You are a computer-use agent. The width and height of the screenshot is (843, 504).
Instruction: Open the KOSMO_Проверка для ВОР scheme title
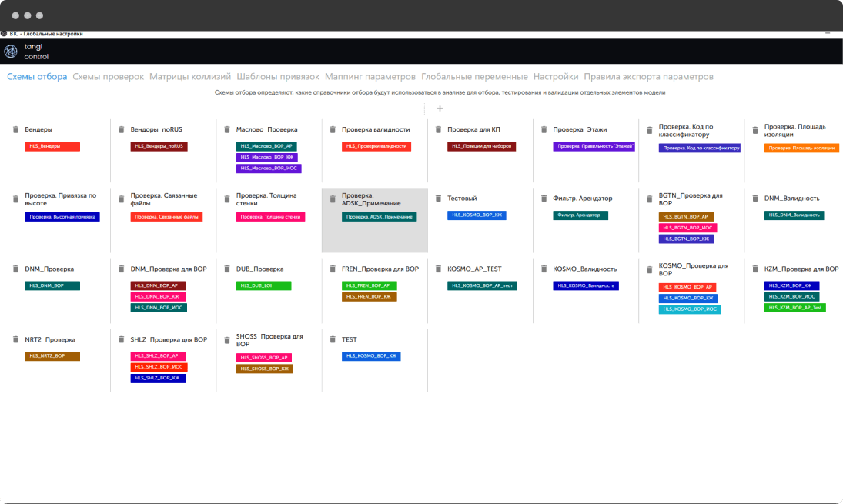click(694, 270)
